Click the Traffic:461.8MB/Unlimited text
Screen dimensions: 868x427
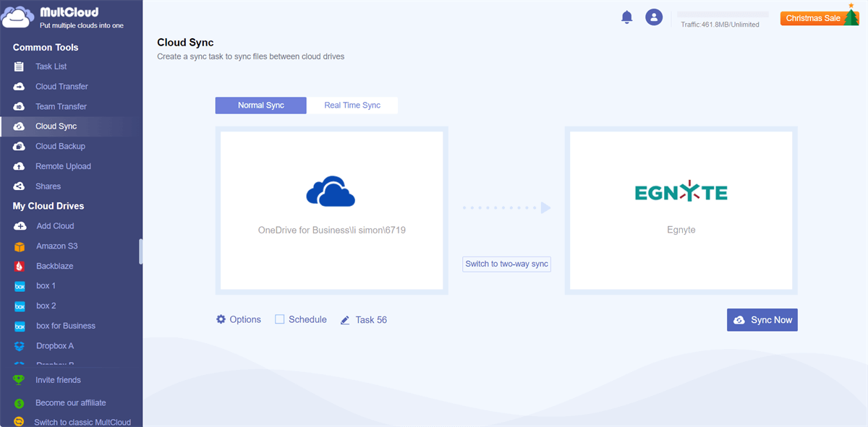pyautogui.click(x=720, y=25)
